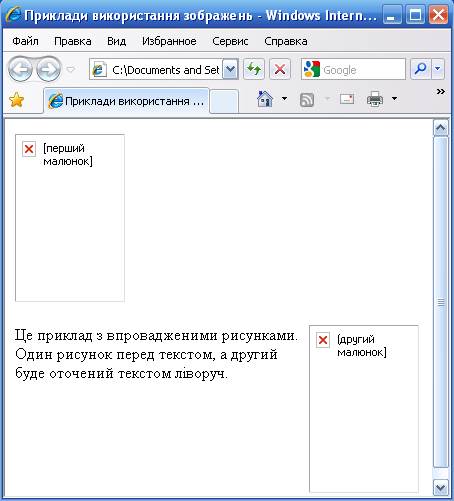Click the Read Mail envelope icon
Screen dimensions: 454x501
point(347,99)
